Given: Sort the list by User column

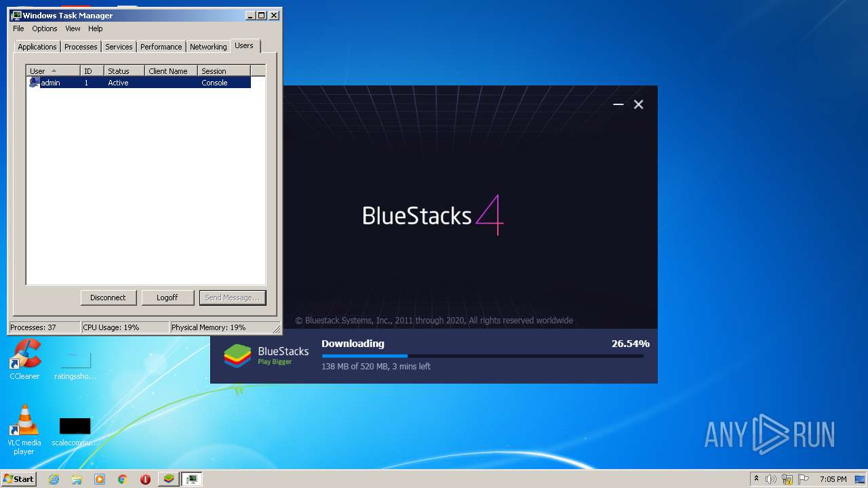Looking at the screenshot, I should (x=53, y=70).
